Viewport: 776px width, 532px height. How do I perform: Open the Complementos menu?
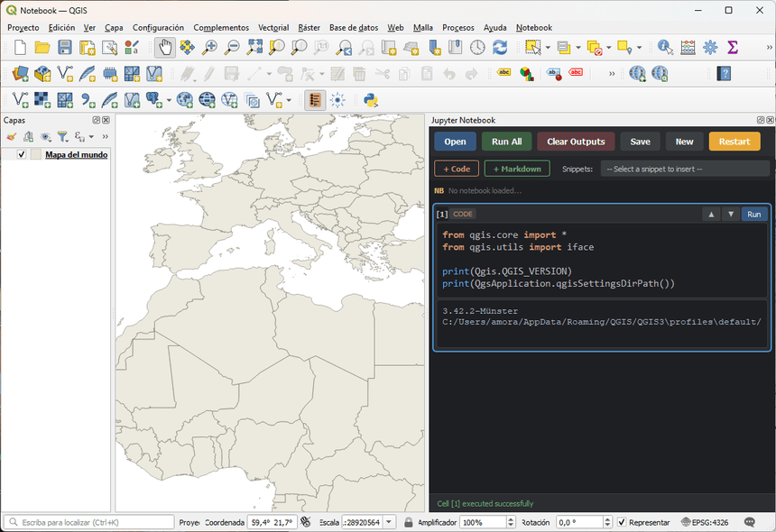point(221,28)
